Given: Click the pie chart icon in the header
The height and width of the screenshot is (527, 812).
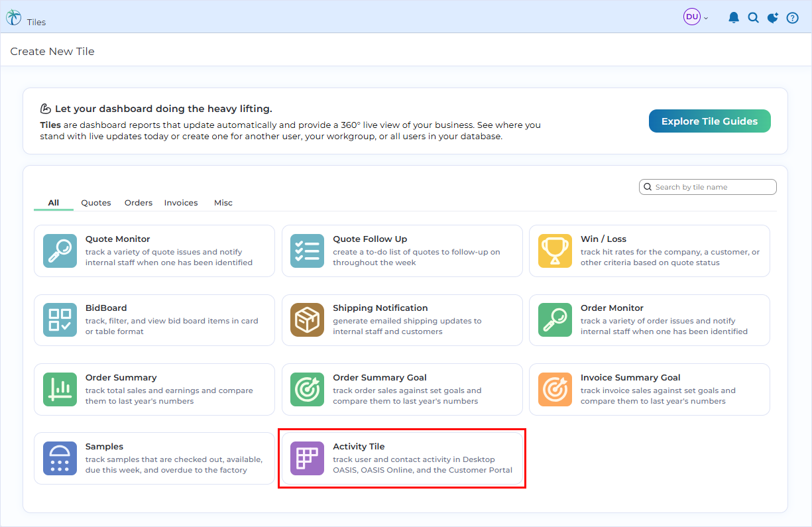Looking at the screenshot, I should click(772, 17).
